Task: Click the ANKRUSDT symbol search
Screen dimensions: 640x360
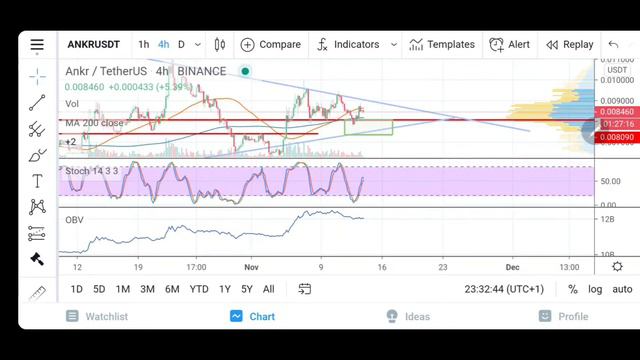Action: coord(93,44)
